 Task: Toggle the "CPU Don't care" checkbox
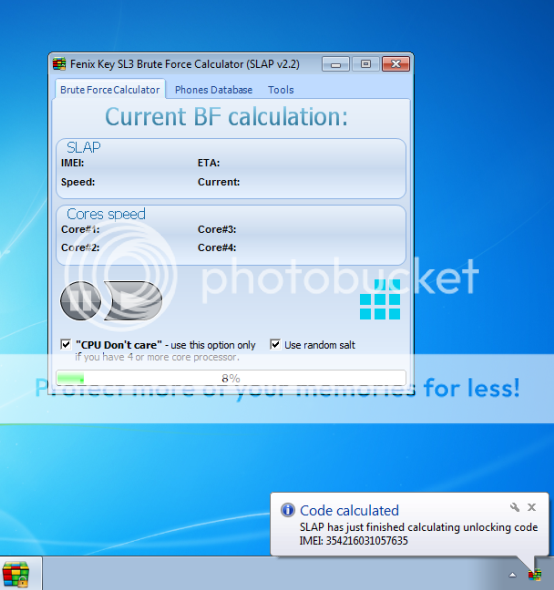pos(65,344)
